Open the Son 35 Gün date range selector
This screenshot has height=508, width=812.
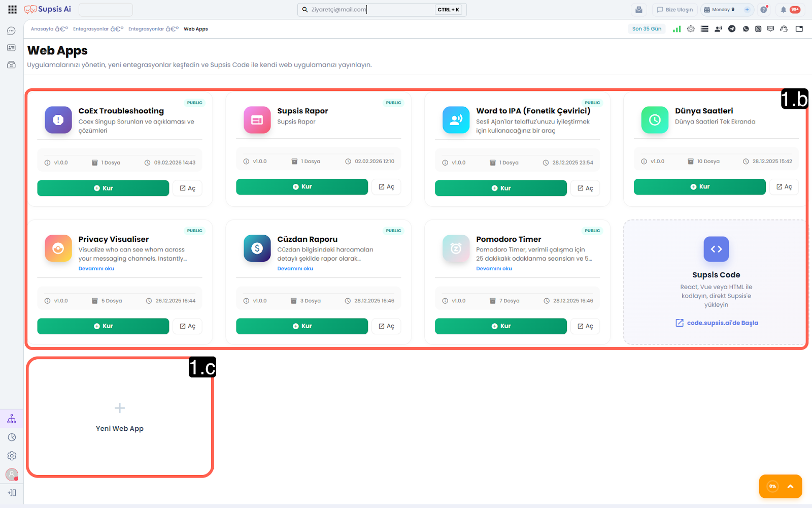(647, 29)
